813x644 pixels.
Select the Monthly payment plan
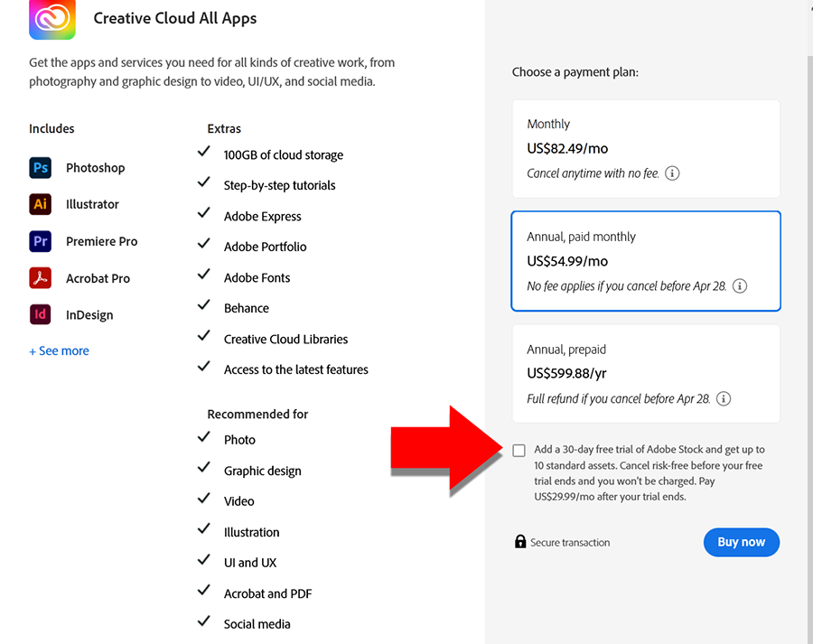645,147
